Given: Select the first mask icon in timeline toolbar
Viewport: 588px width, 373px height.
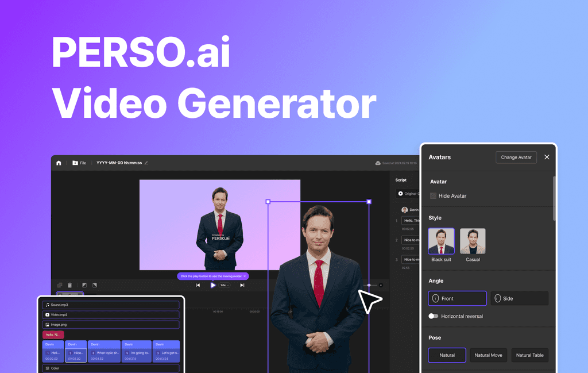Looking at the screenshot, I should pyautogui.click(x=84, y=285).
